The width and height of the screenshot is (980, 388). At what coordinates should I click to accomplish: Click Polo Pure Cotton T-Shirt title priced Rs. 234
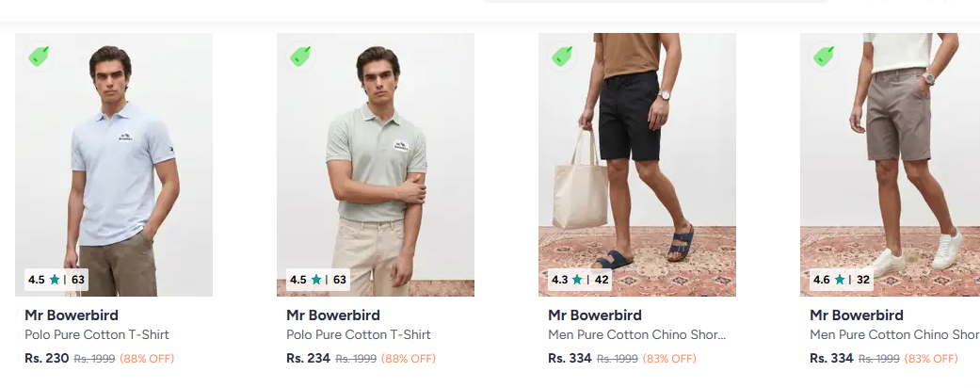point(359,335)
